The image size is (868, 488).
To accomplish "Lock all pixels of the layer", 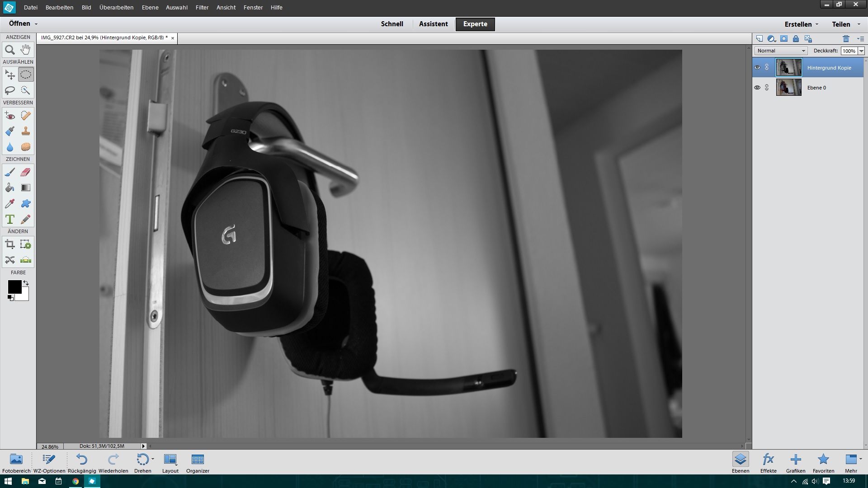I will [796, 39].
